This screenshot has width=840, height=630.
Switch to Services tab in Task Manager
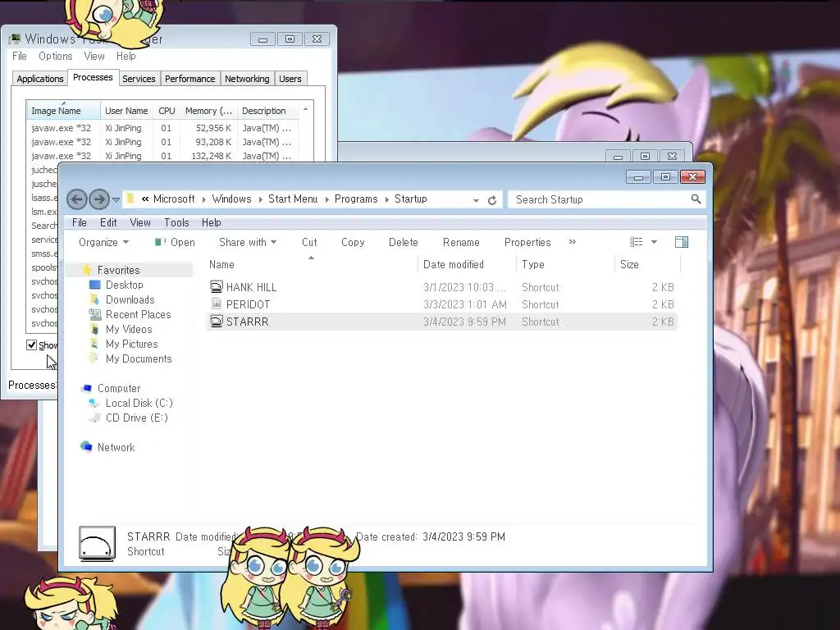click(139, 79)
